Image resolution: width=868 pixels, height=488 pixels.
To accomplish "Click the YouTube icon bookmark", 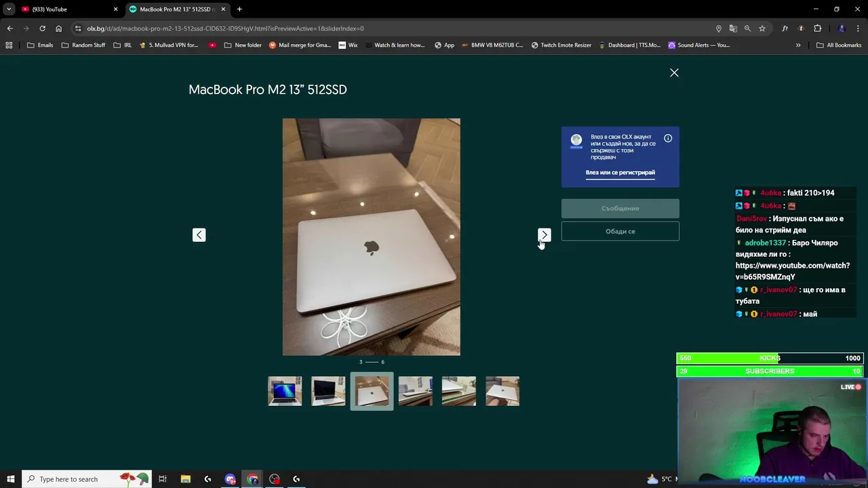I will (x=213, y=45).
